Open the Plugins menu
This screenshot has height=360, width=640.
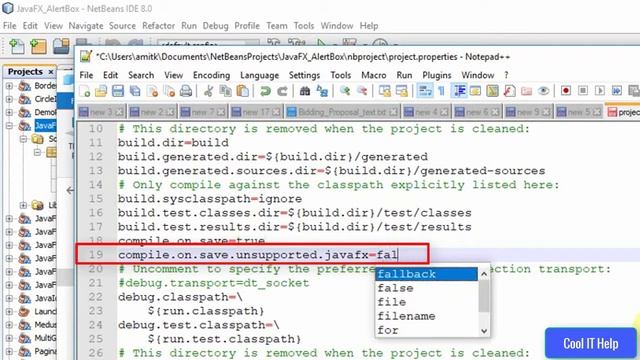click(437, 75)
